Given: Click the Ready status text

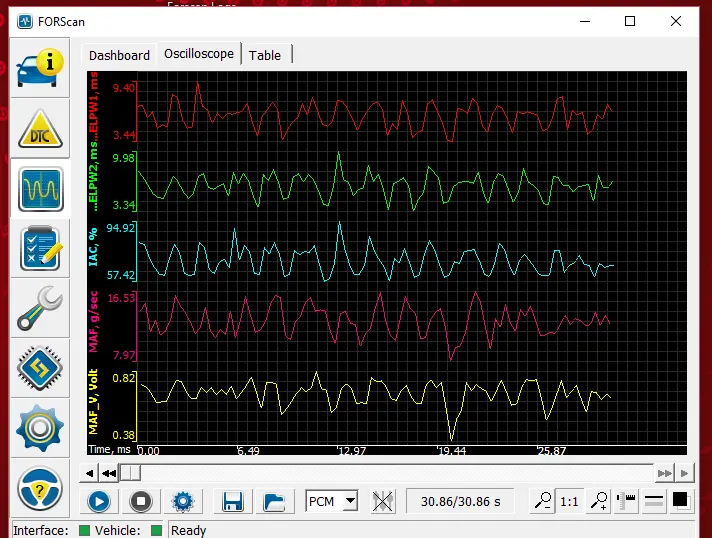Looking at the screenshot, I should pyautogui.click(x=188, y=530).
